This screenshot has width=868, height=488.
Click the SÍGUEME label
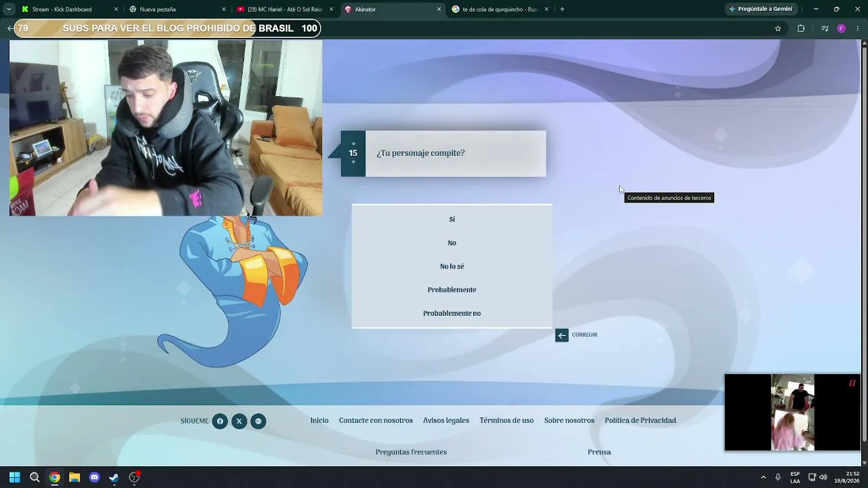point(195,421)
